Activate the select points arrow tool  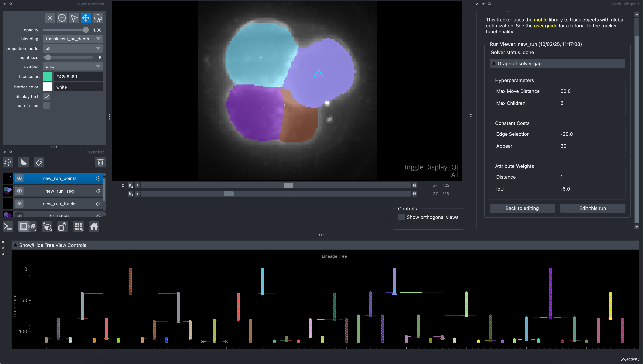[74, 18]
